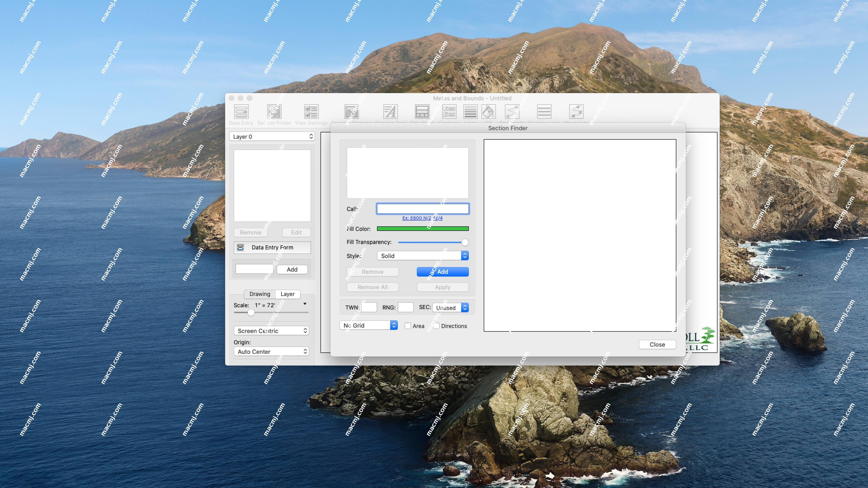Screen dimensions: 868x488
Task: Open the Auto Center origin dropdown
Action: pos(271,352)
